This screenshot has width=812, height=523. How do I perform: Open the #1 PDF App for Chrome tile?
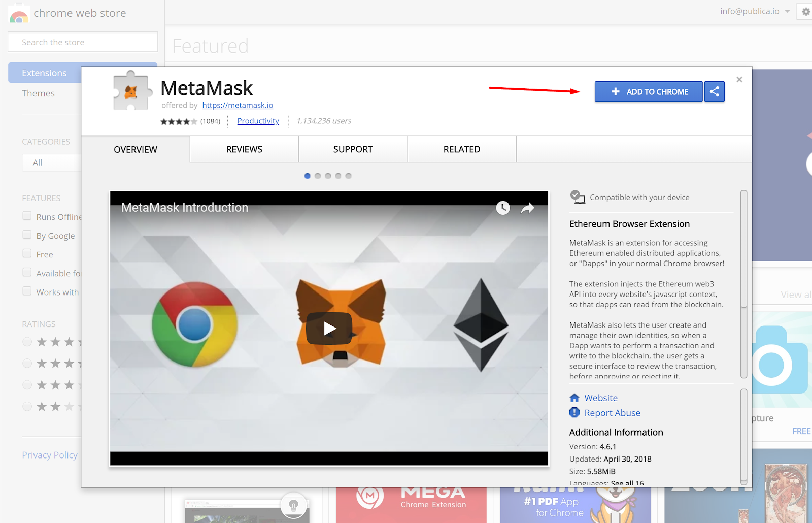pyautogui.click(x=576, y=505)
